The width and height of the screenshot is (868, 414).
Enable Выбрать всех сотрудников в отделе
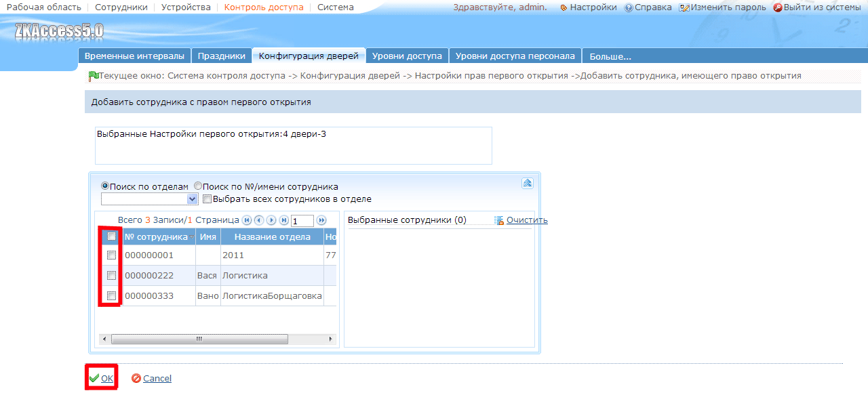(x=208, y=199)
